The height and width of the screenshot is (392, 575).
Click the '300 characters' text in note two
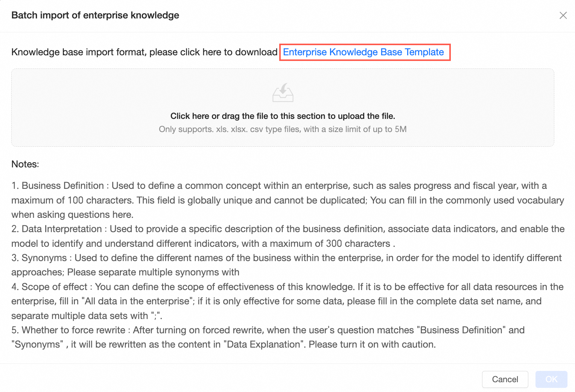click(x=358, y=243)
